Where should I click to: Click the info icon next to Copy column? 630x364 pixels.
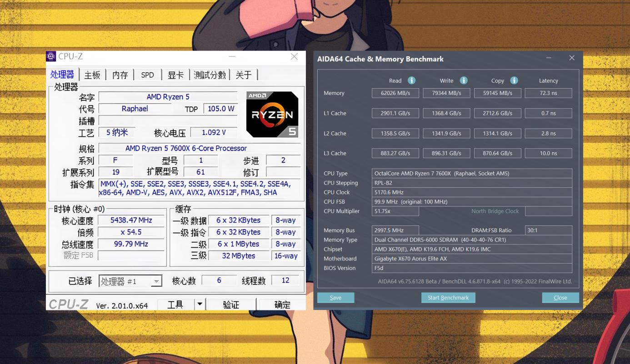click(x=514, y=80)
